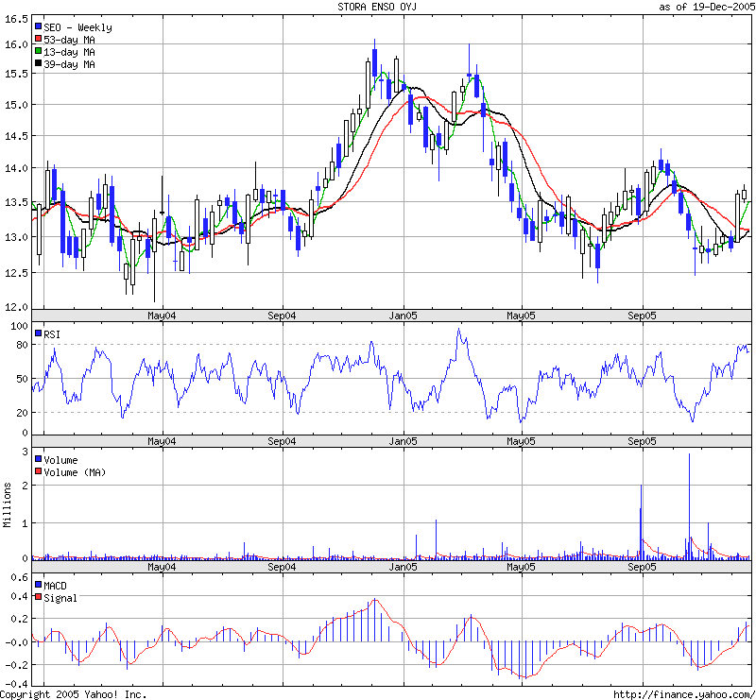Screen dimensions: 756x700
Task: Open the finance.yahoo.com URL link
Action: coord(693,694)
